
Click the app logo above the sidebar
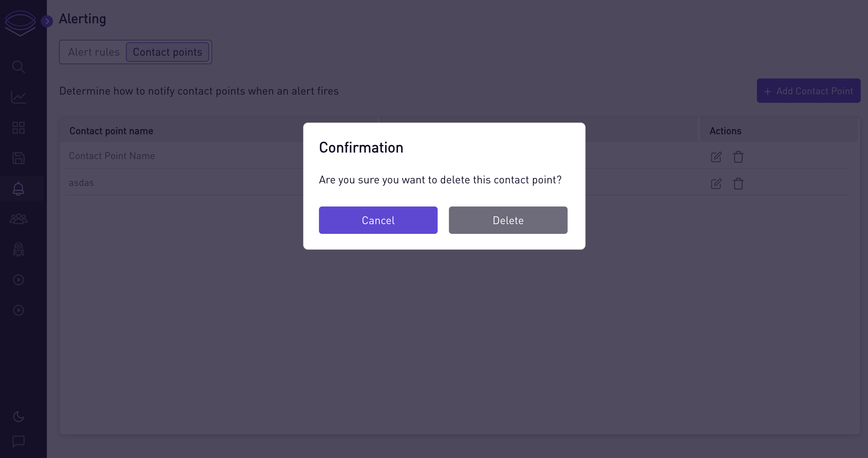click(x=20, y=23)
